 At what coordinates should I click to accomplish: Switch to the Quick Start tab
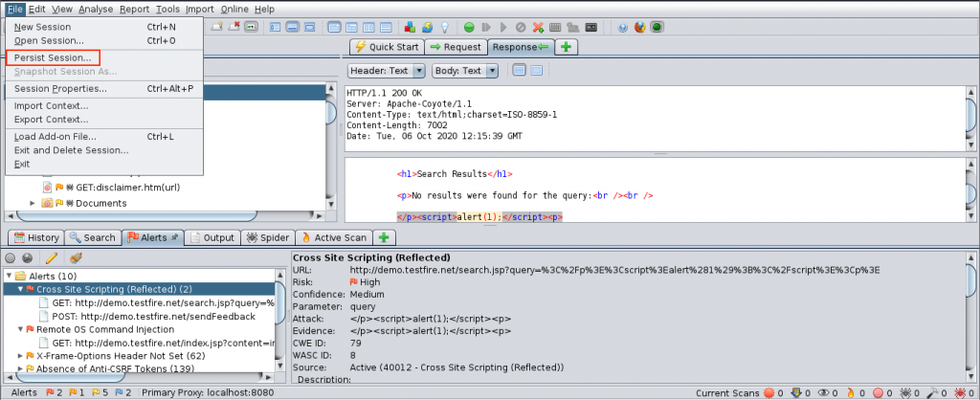(387, 47)
